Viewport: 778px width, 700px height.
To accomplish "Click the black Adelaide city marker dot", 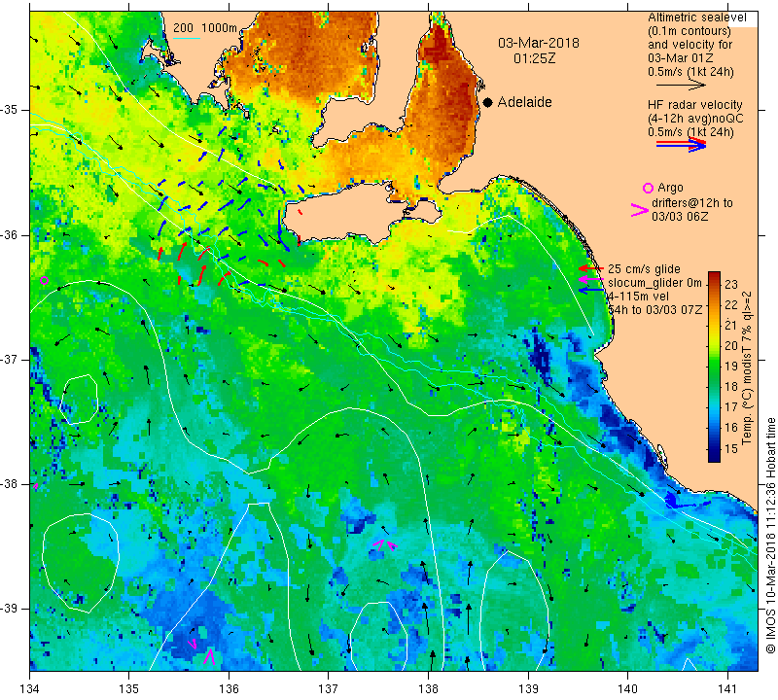I will [488, 102].
